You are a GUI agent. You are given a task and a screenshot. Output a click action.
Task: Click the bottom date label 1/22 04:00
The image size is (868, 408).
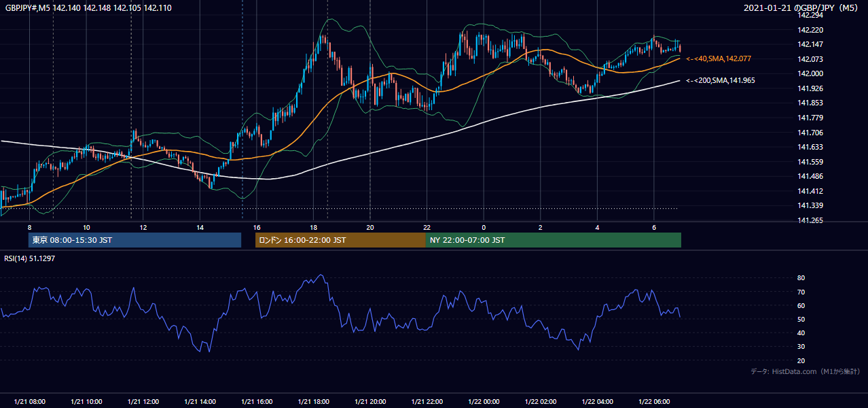[x=597, y=401]
